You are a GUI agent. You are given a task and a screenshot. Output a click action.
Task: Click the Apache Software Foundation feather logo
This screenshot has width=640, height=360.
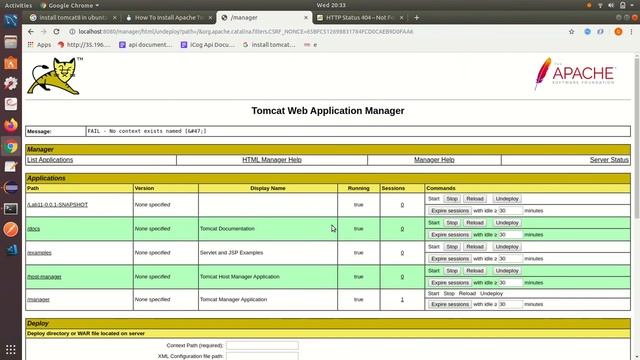(x=575, y=74)
